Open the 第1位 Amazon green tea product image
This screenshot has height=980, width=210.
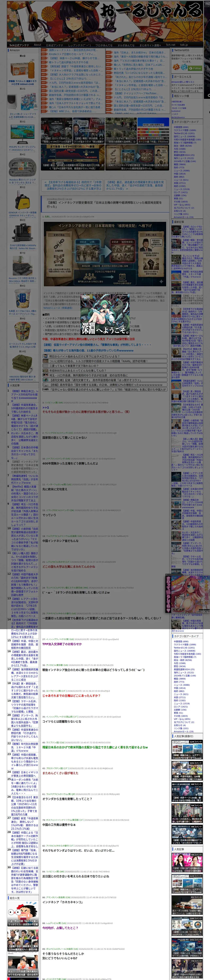coord(22,69)
